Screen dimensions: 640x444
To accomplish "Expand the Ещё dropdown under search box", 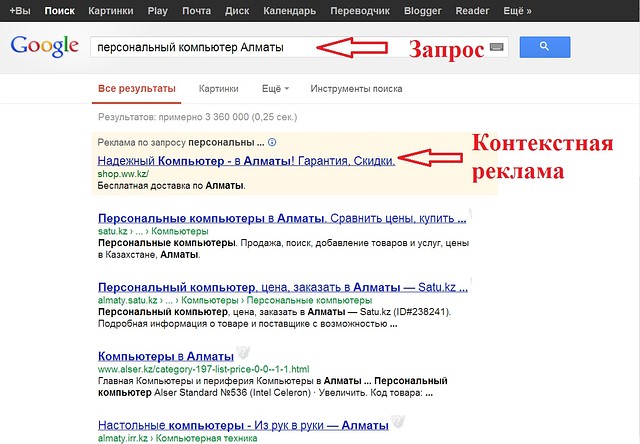I will click(276, 89).
